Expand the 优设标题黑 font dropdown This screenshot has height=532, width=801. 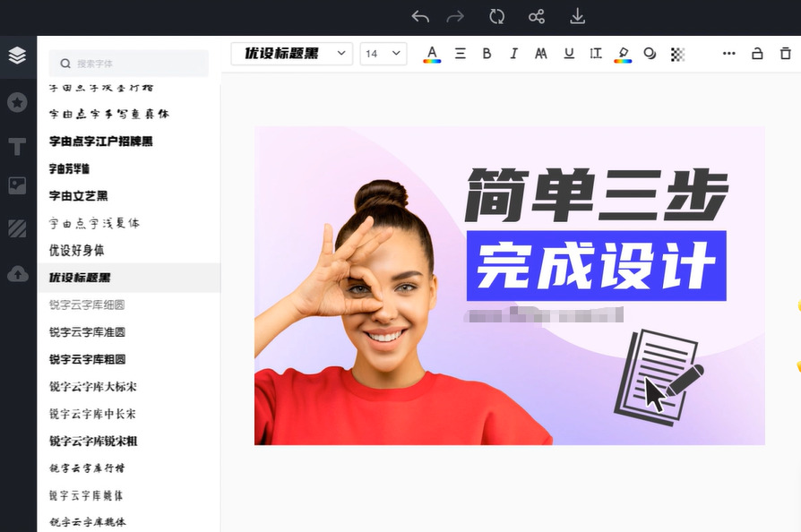[x=292, y=54]
